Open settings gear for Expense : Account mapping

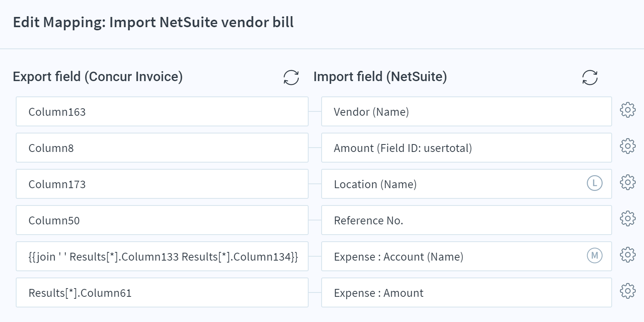point(628,255)
